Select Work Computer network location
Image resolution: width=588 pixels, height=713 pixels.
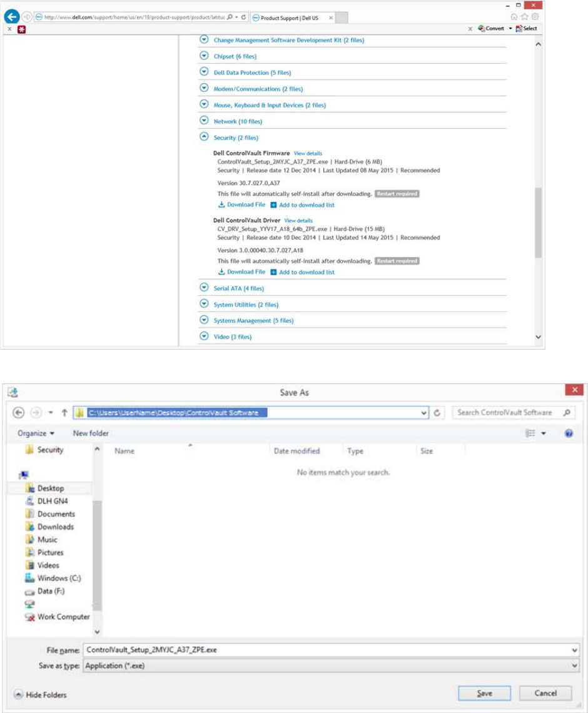coord(58,617)
